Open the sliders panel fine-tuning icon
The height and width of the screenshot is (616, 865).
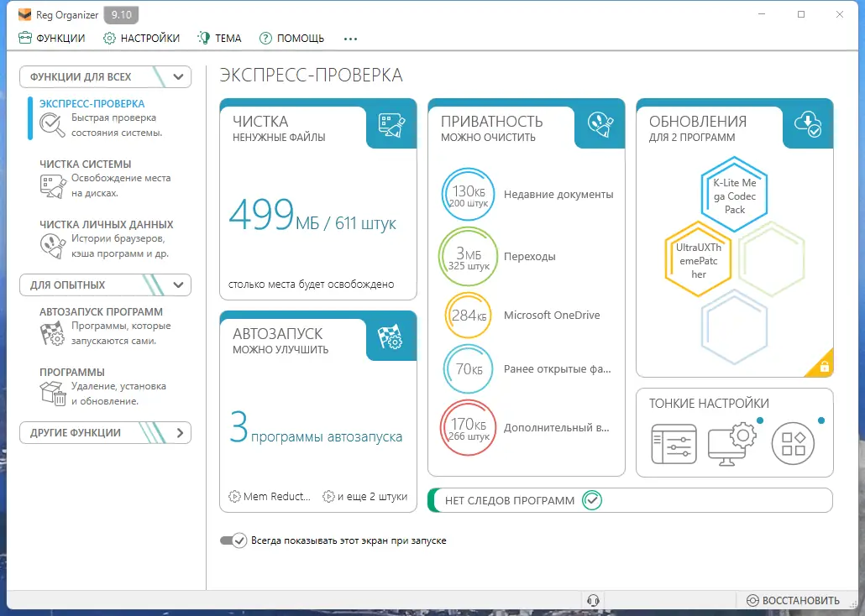[674, 444]
